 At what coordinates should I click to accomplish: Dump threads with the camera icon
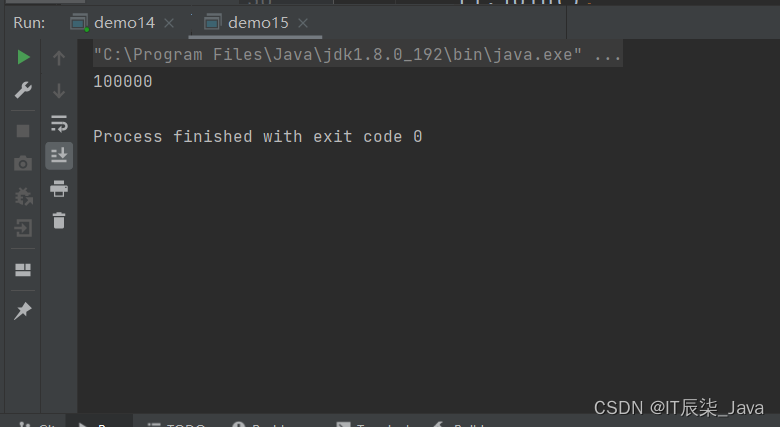[23, 163]
